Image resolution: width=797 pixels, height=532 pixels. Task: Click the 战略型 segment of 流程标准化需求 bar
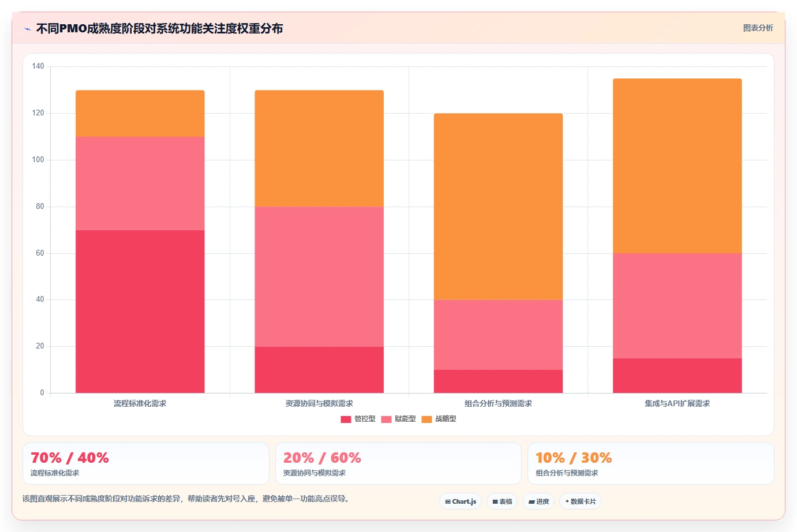pyautogui.click(x=140, y=113)
